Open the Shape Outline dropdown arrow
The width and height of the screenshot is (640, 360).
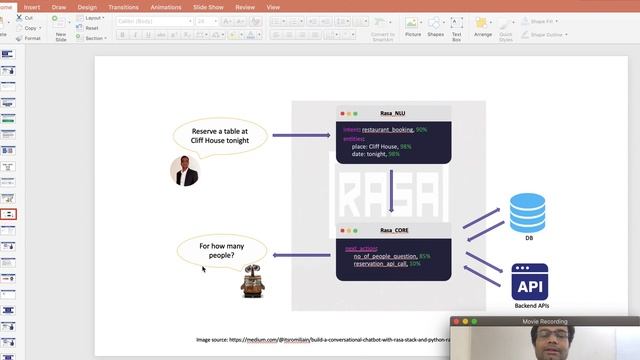[566, 35]
